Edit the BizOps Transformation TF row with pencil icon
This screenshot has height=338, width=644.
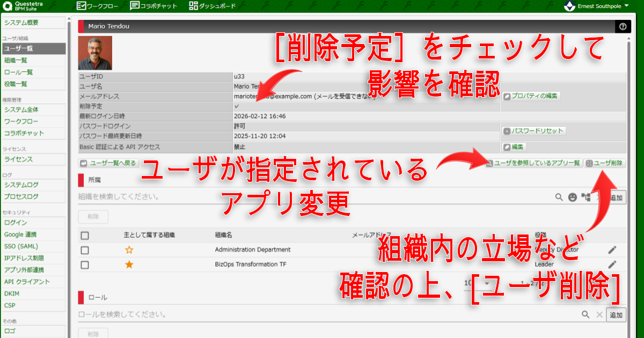612,264
